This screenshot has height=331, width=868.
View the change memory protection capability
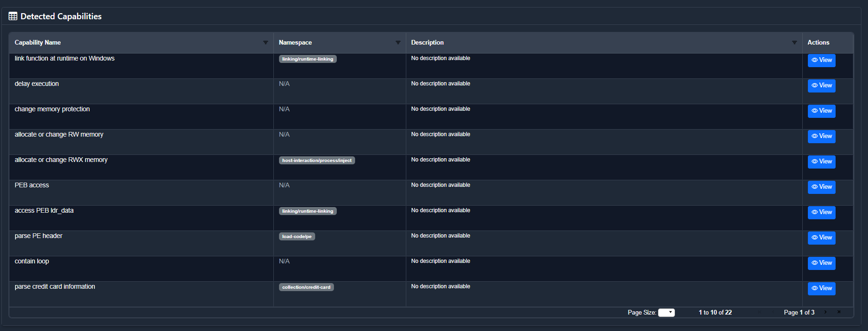pos(821,111)
